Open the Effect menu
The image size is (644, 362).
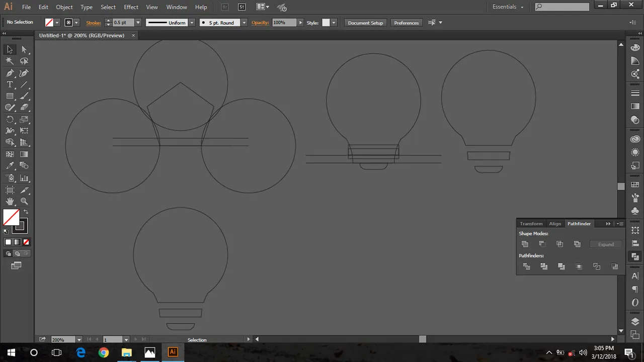[x=131, y=7]
